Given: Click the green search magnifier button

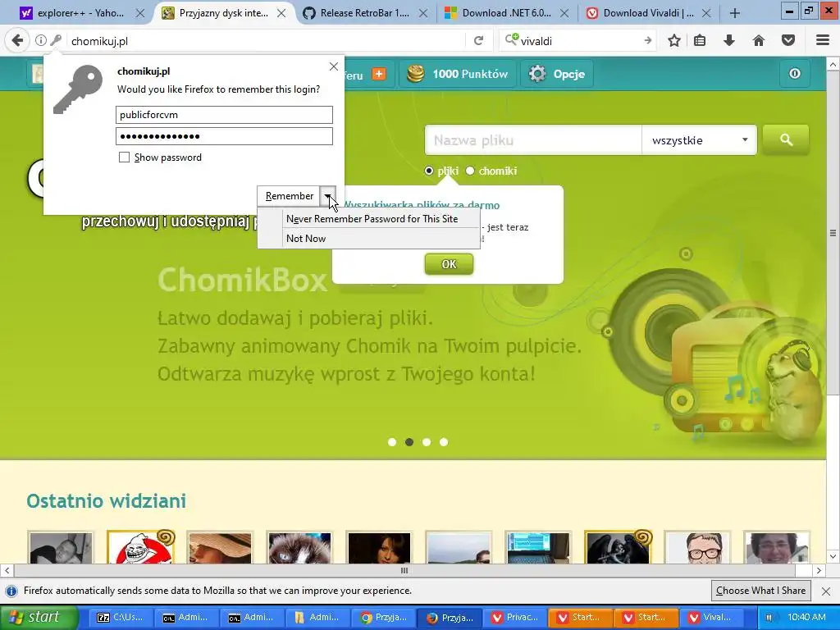Looking at the screenshot, I should pyautogui.click(x=786, y=139).
